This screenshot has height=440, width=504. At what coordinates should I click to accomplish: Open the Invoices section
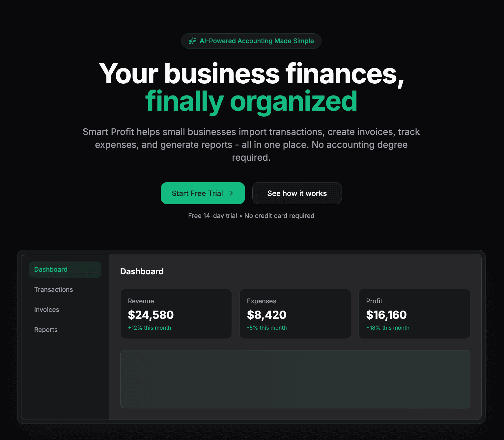46,310
